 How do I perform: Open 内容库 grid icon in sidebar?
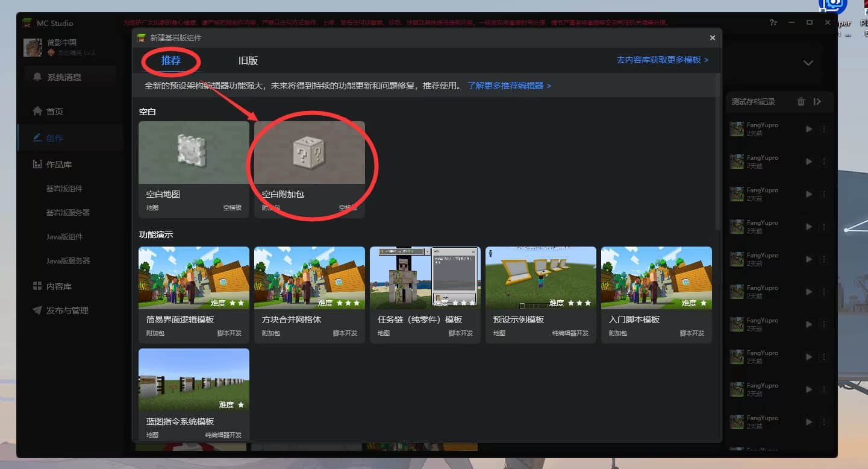coord(58,286)
